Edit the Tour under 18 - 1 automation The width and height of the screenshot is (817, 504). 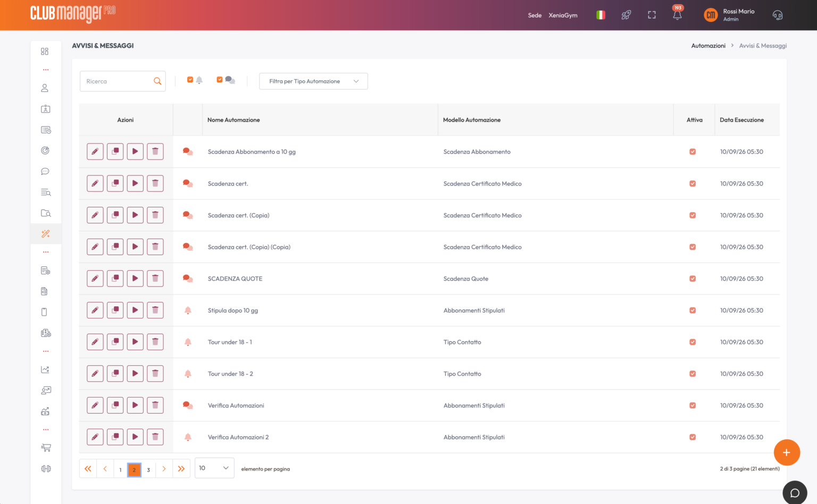(x=95, y=342)
